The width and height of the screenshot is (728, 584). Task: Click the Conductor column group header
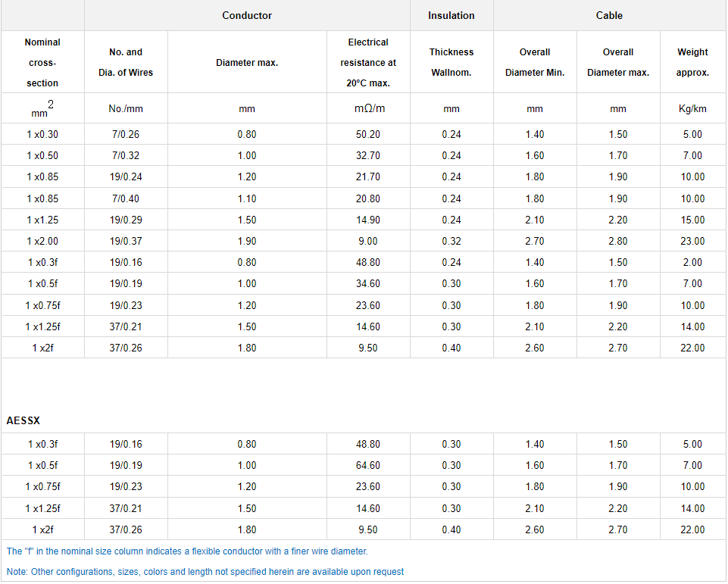coord(247,15)
